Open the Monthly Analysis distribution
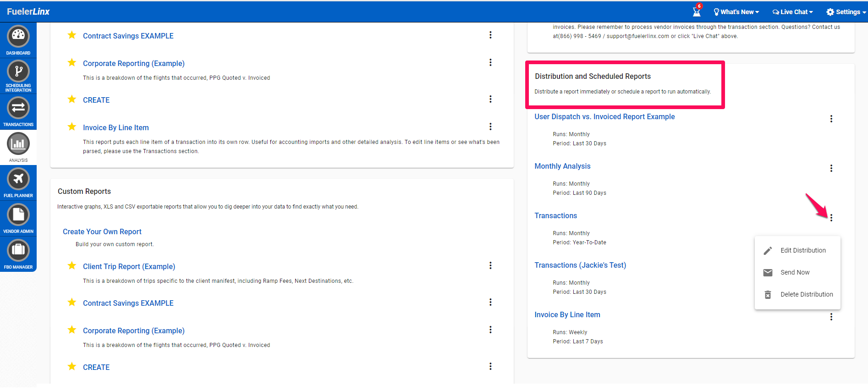868x391 pixels. click(562, 166)
